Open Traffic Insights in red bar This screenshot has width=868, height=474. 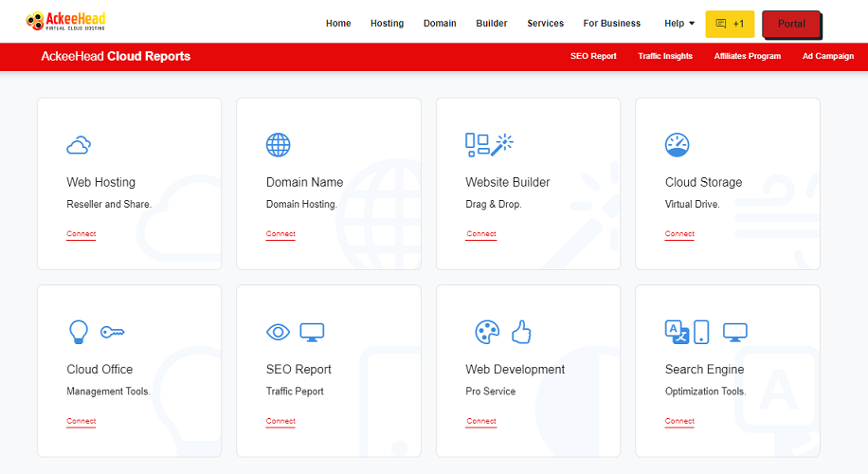point(665,56)
